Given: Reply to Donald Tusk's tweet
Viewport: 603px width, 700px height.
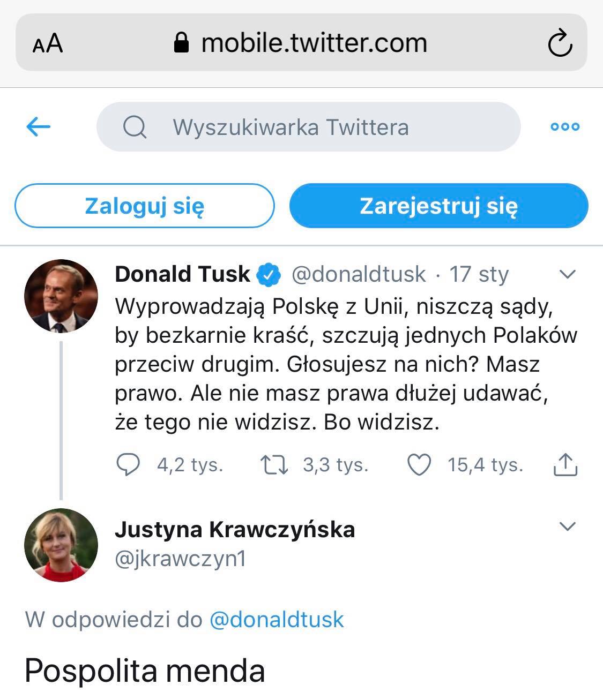Looking at the screenshot, I should click(x=128, y=464).
